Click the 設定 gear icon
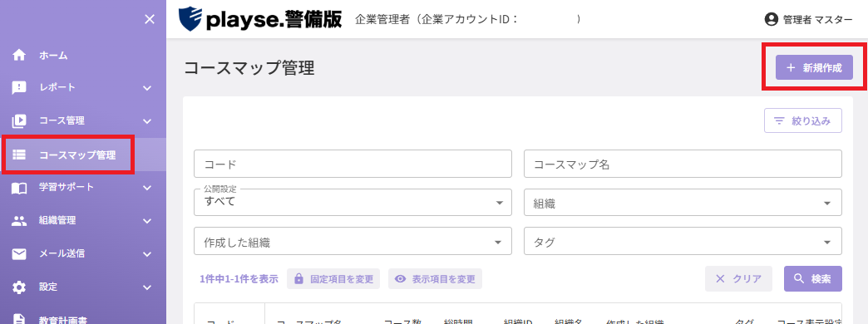 pos(19,287)
